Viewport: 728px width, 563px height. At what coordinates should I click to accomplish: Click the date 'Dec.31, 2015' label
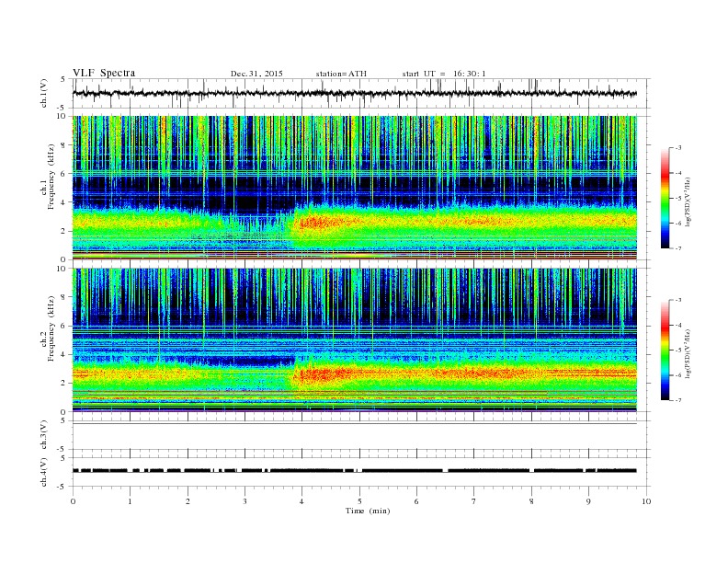point(256,74)
